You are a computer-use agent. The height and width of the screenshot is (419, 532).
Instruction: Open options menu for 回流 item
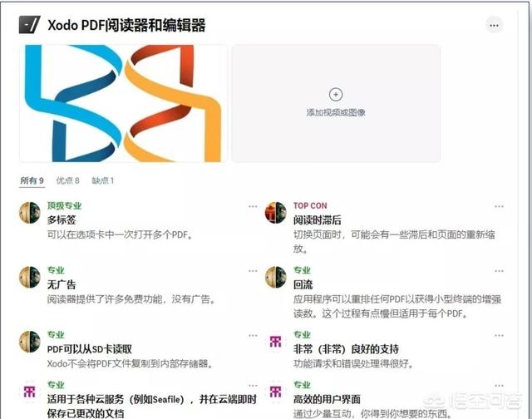[x=499, y=271]
